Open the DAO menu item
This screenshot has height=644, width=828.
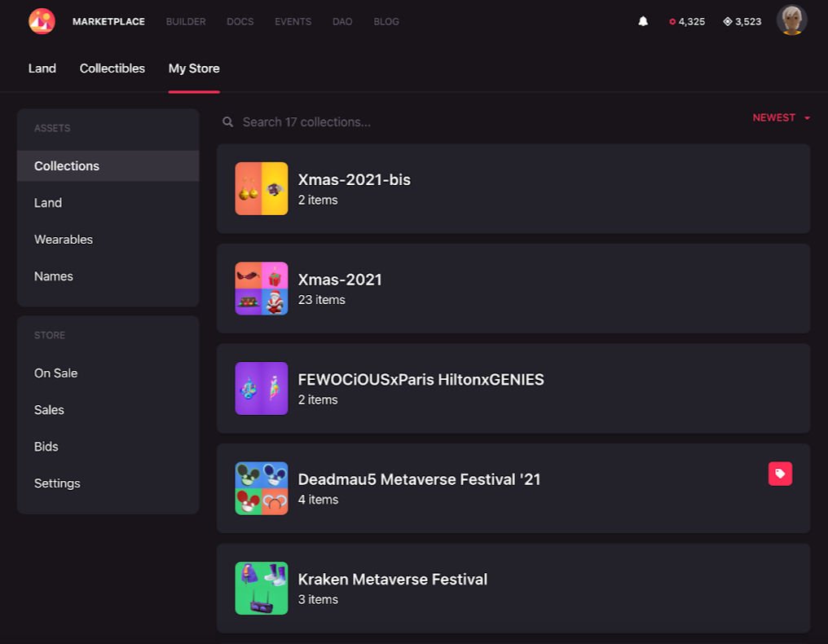(342, 22)
